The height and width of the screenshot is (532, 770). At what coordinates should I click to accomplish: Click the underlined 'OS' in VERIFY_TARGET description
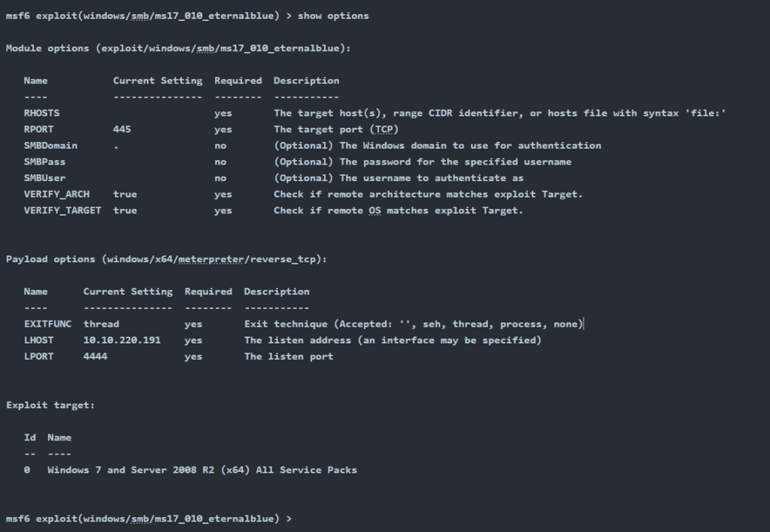click(x=374, y=210)
